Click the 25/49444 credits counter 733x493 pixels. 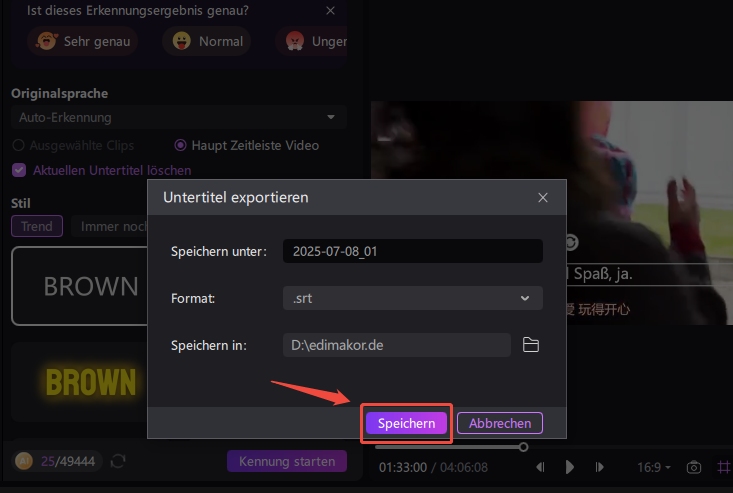click(x=68, y=462)
